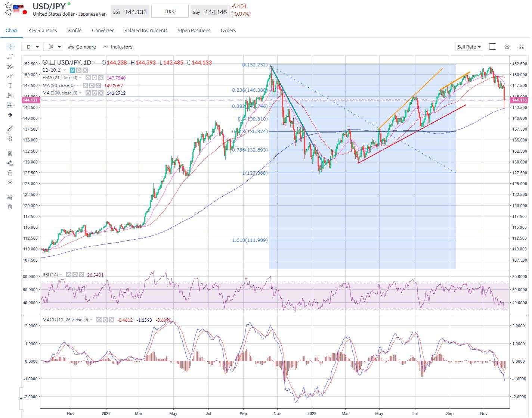The image size is (532, 418).
Task: Click the trade amount field showing 1000
Action: pos(170,11)
